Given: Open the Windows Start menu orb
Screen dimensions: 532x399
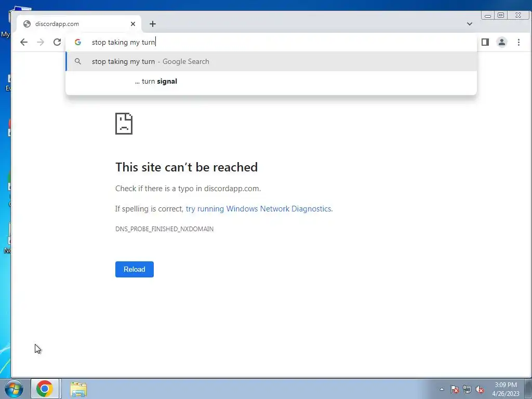Looking at the screenshot, I should pyautogui.click(x=14, y=389).
